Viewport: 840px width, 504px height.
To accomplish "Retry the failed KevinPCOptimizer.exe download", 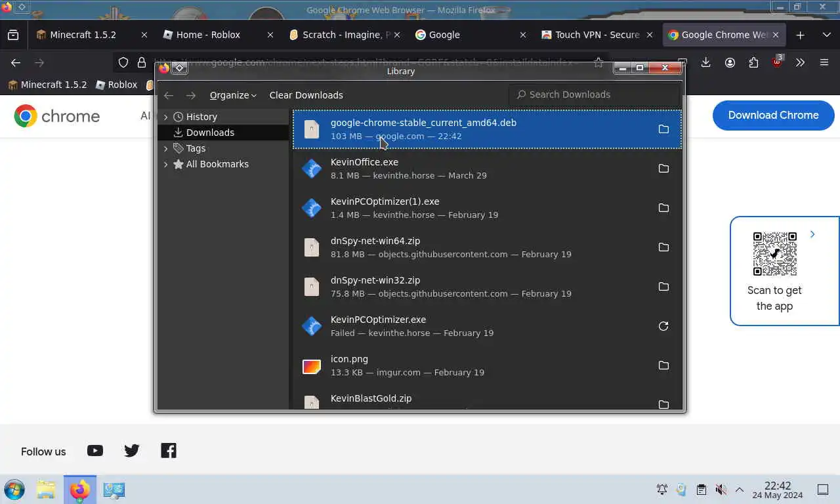I will point(663,326).
